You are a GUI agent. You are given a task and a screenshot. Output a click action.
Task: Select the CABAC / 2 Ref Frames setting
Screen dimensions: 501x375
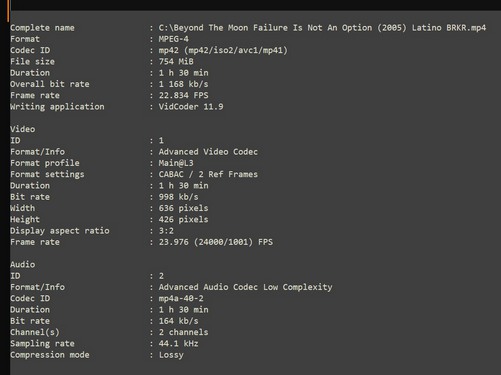point(208,174)
